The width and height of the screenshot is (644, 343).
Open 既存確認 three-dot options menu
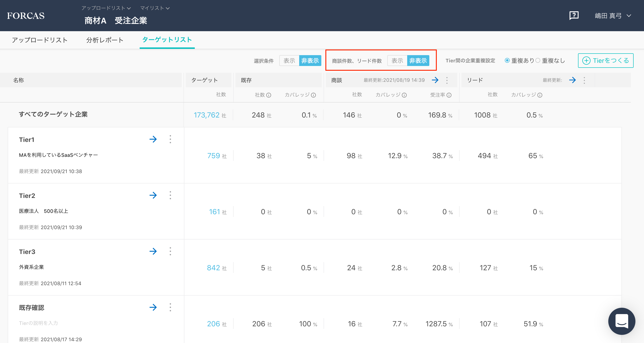click(170, 307)
